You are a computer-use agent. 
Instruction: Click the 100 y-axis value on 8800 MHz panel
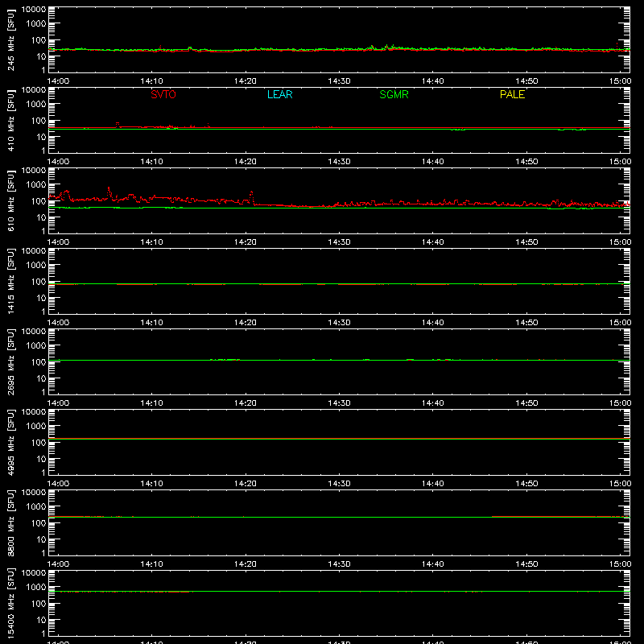pyautogui.click(x=39, y=523)
